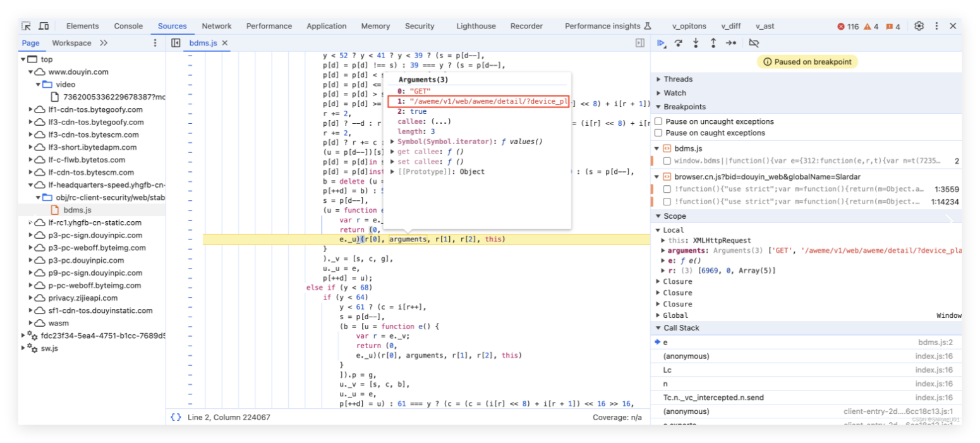980x443 pixels.
Task: Toggle the device toolbar icon
Action: pyautogui.click(x=44, y=26)
